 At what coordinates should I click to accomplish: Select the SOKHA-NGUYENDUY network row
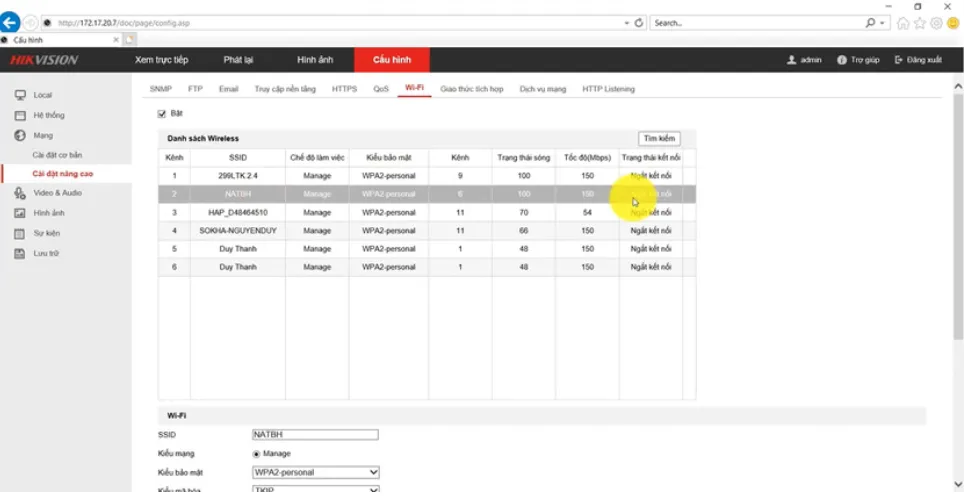[x=427, y=230]
